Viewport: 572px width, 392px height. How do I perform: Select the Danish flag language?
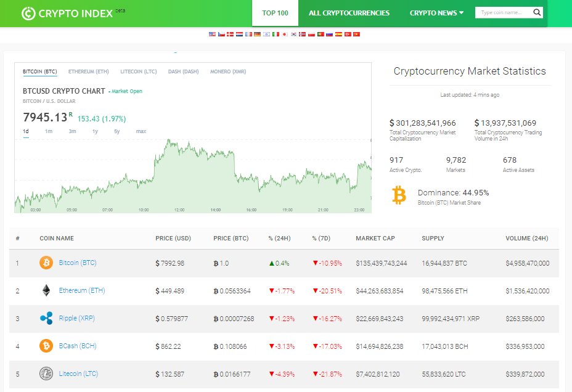tap(230, 35)
